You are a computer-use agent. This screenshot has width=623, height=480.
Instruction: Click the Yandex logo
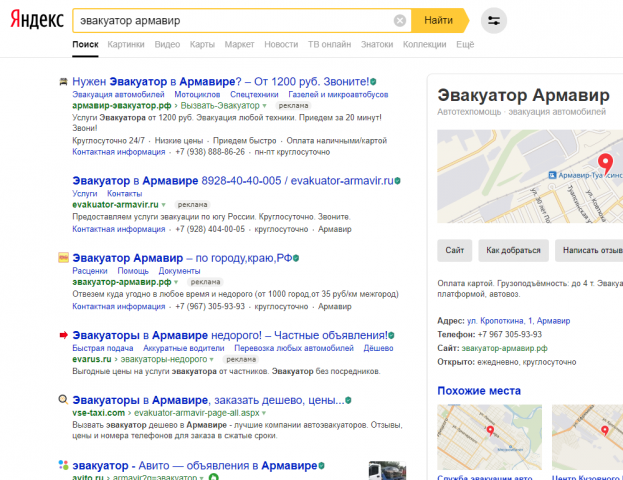coord(37,19)
